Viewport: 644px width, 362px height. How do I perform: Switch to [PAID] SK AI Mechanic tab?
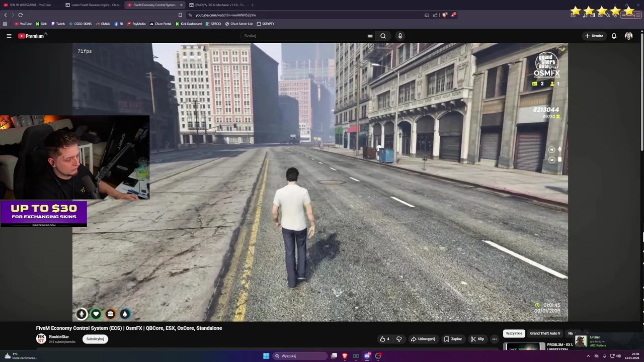217,5
